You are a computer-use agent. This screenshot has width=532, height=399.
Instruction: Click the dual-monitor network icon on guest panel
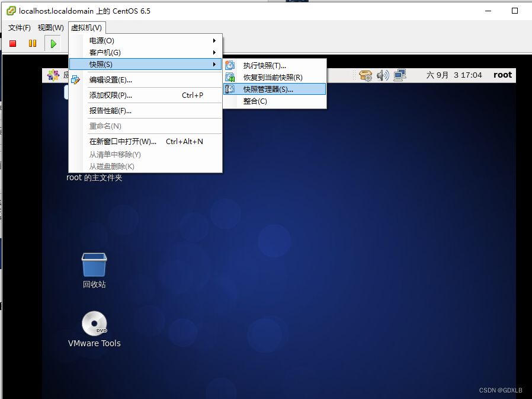pyautogui.click(x=399, y=75)
